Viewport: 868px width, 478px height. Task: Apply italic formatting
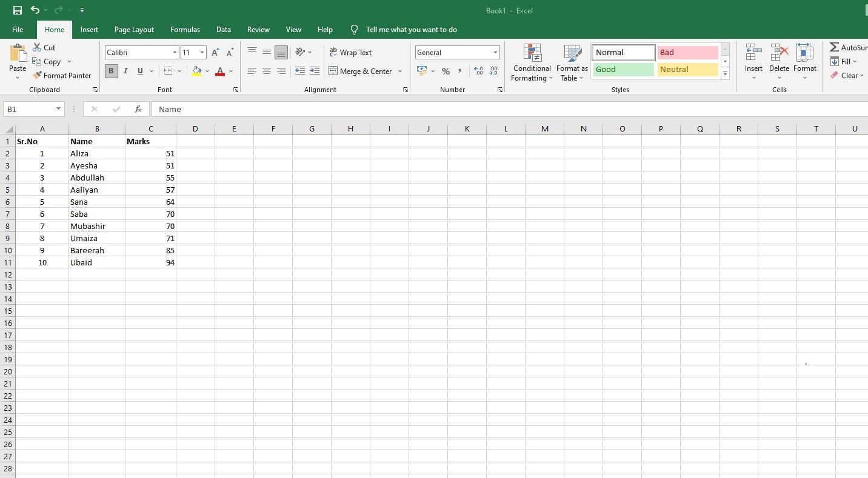click(125, 71)
